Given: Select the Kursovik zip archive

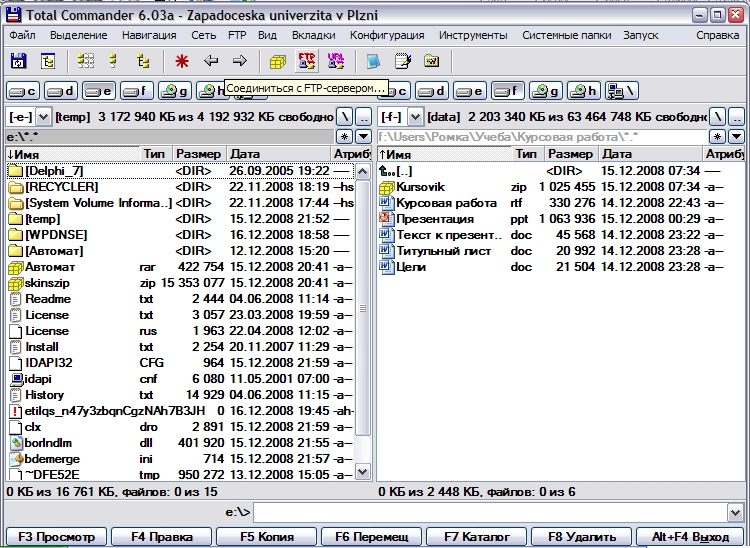Looking at the screenshot, I should 561,187.
